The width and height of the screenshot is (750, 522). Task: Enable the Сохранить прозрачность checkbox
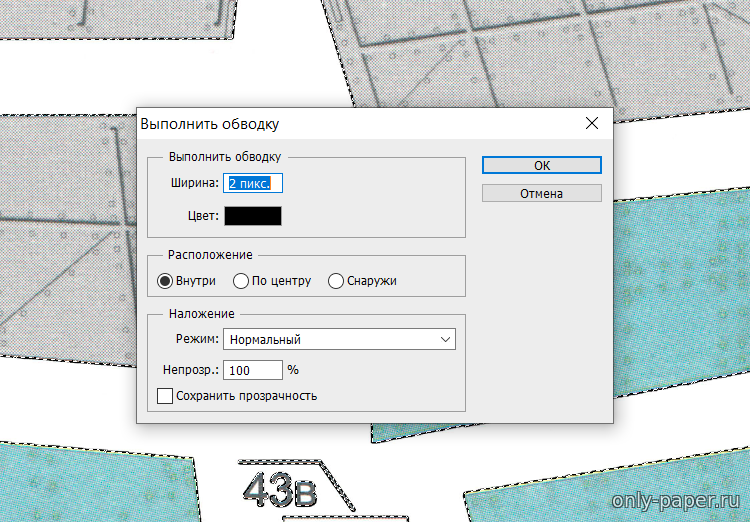(x=166, y=396)
